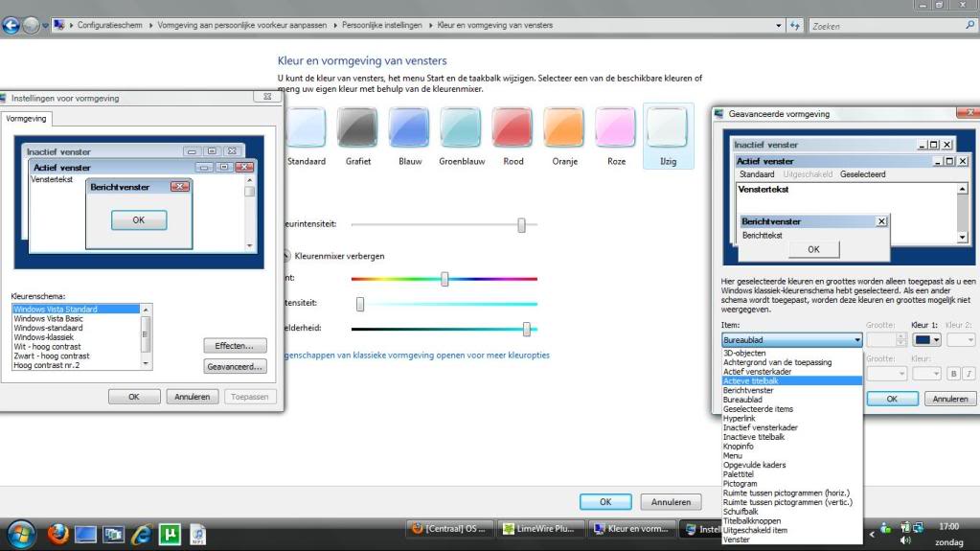The width and height of the screenshot is (980, 551).
Task: Choose Inactieve titelbalk from the Item list
Action: pyautogui.click(x=754, y=437)
